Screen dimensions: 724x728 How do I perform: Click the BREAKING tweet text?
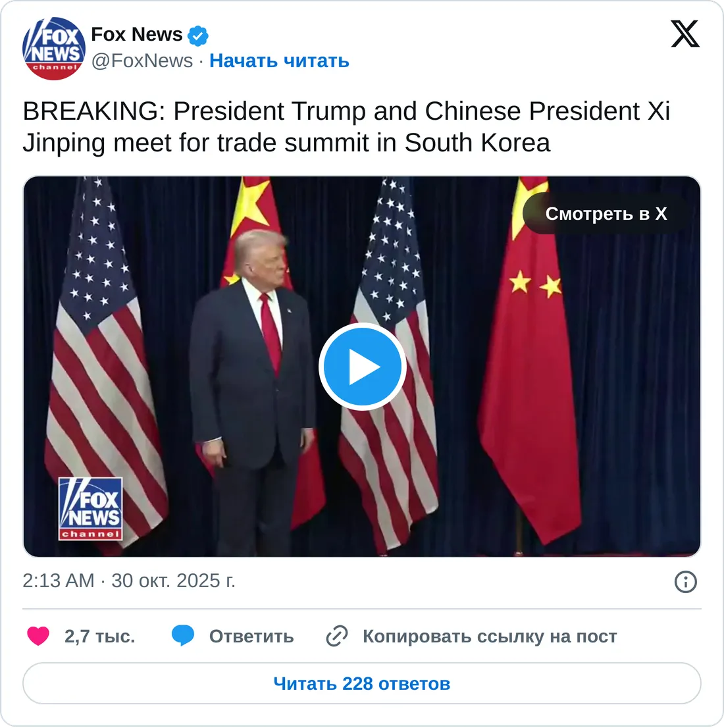coord(346,126)
